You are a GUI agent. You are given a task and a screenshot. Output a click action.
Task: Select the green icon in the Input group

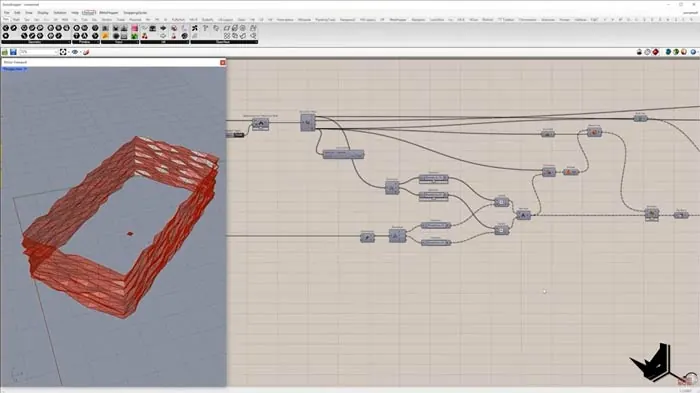134,36
